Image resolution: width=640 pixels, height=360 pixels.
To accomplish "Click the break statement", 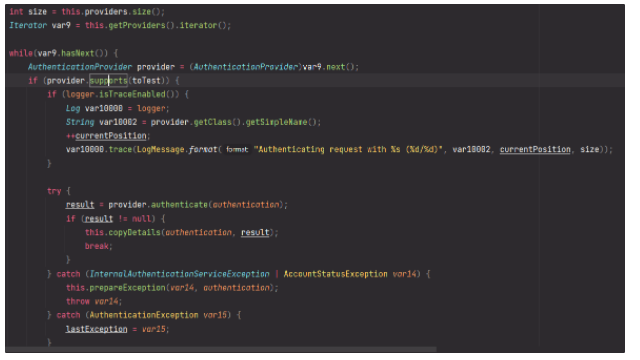I will pos(97,246).
